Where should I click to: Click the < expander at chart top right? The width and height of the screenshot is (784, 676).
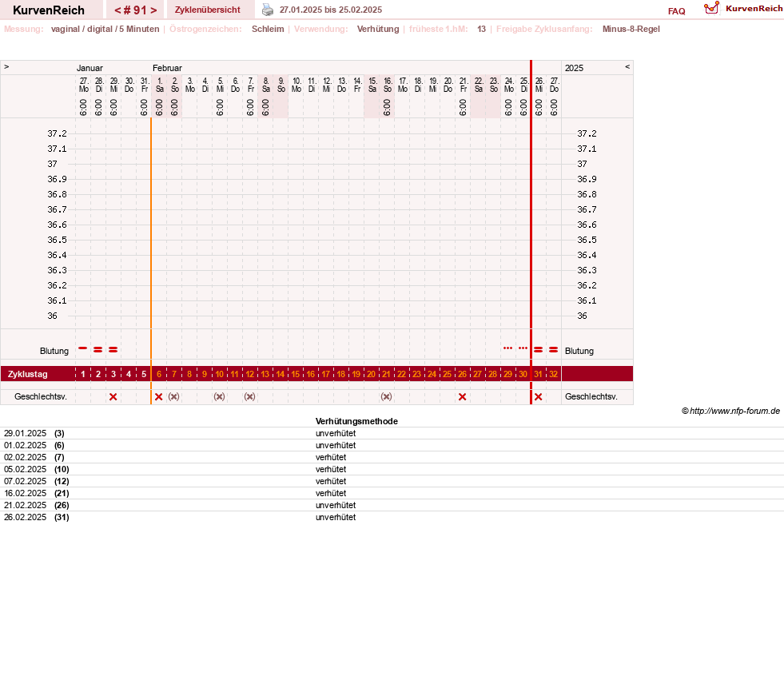point(627,66)
